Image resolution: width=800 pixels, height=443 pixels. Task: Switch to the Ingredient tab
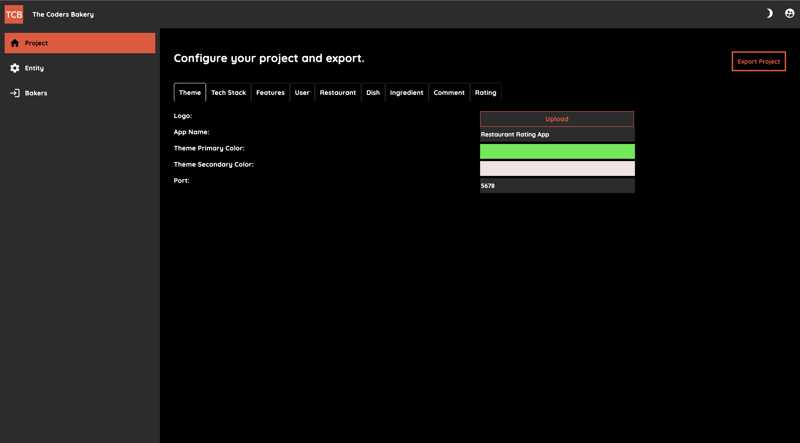tap(407, 92)
